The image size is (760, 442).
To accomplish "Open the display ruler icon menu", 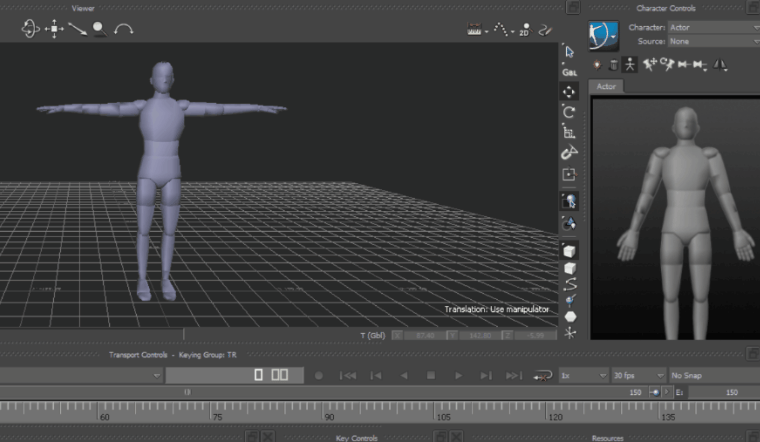I will [x=477, y=30].
